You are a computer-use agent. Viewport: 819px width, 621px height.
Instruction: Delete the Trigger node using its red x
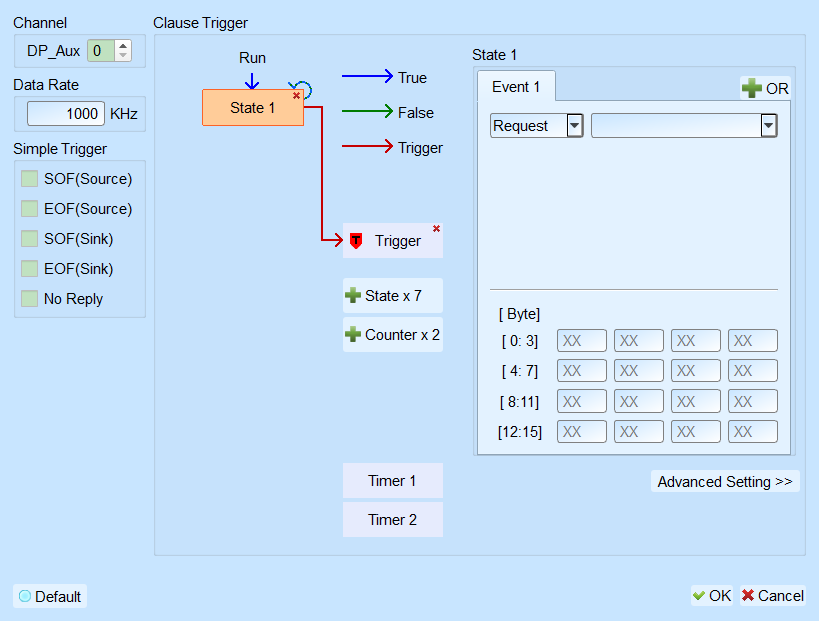(x=436, y=229)
